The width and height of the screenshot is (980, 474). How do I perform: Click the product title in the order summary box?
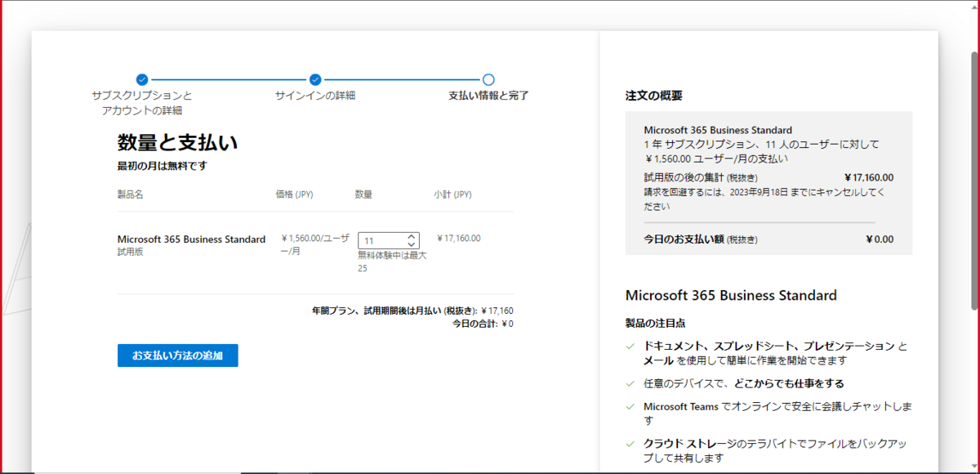click(x=718, y=130)
